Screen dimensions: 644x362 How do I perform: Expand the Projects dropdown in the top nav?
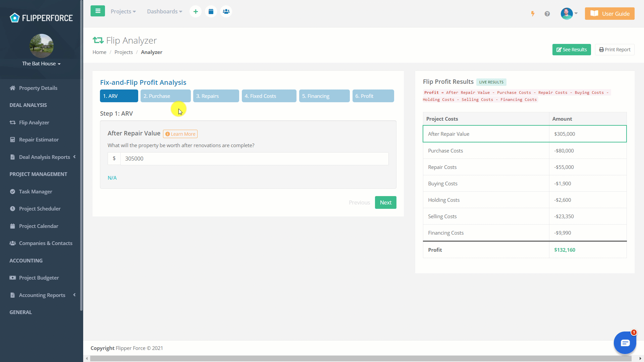123,11
